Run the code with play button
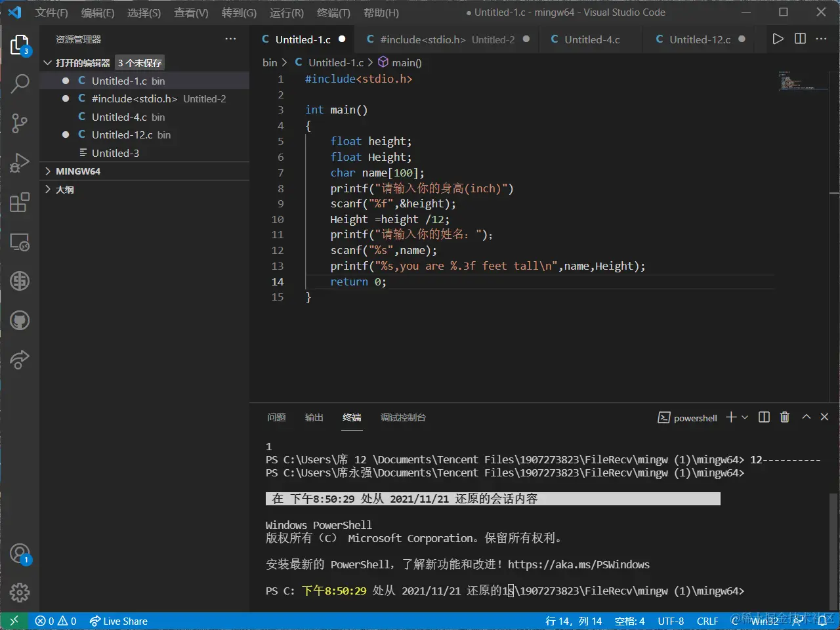This screenshot has height=630, width=840. pyautogui.click(x=778, y=39)
